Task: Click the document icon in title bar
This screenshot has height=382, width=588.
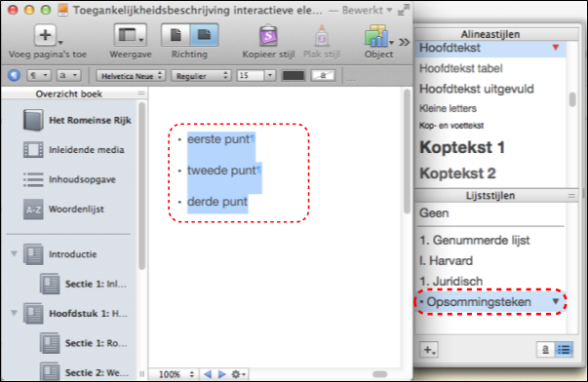Action: point(63,10)
